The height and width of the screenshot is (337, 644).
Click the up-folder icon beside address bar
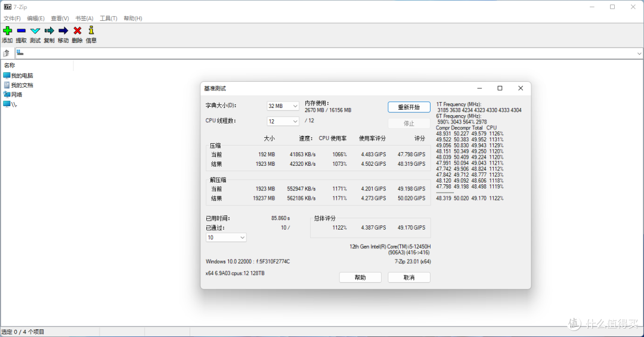point(6,53)
